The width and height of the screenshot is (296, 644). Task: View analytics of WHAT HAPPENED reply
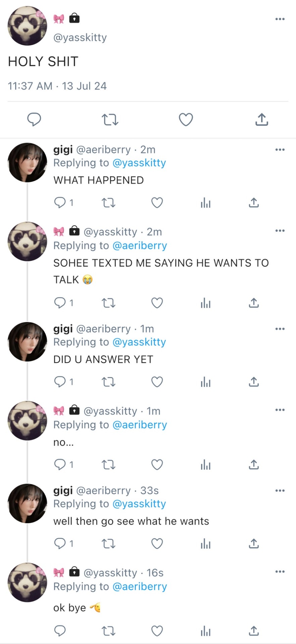tap(205, 203)
